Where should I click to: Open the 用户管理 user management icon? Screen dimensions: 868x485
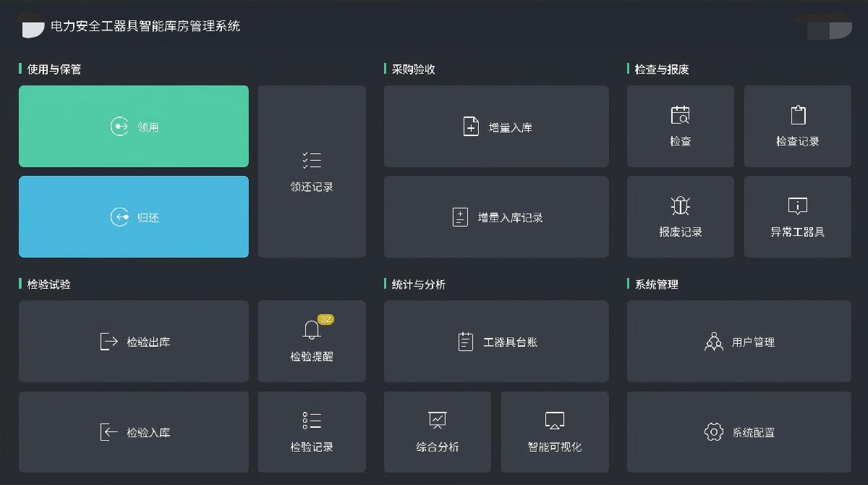coord(714,341)
